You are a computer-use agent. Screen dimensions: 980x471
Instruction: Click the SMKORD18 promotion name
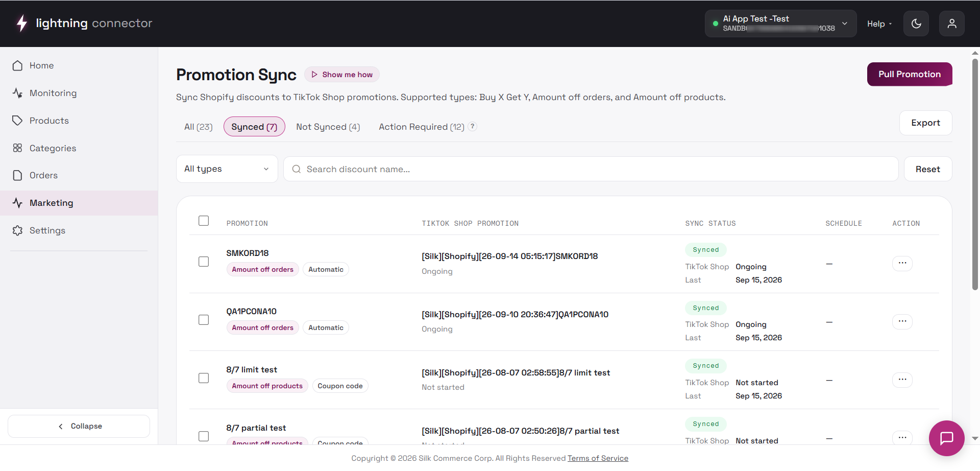click(x=248, y=253)
